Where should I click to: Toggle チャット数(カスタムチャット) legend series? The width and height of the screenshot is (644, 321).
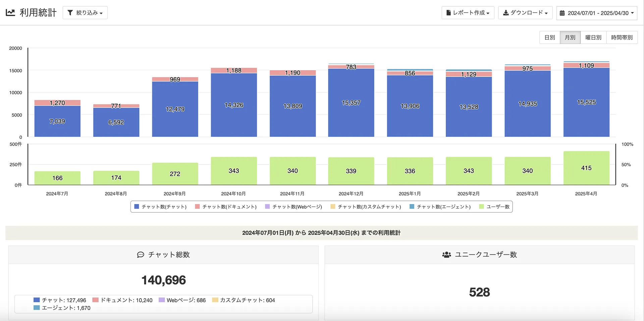(366, 207)
